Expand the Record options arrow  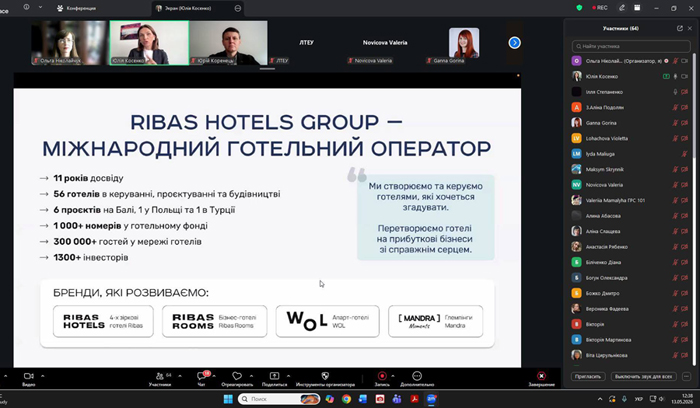(x=393, y=376)
